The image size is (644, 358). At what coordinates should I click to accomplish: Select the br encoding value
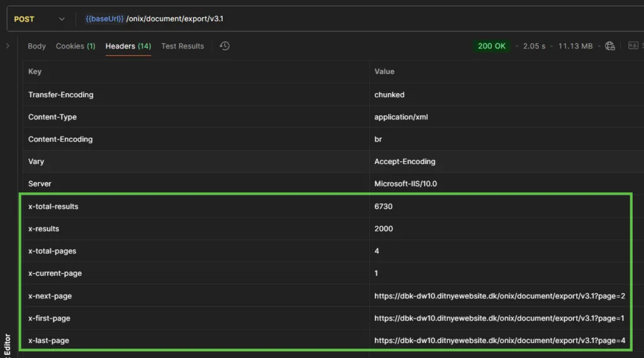coord(378,139)
